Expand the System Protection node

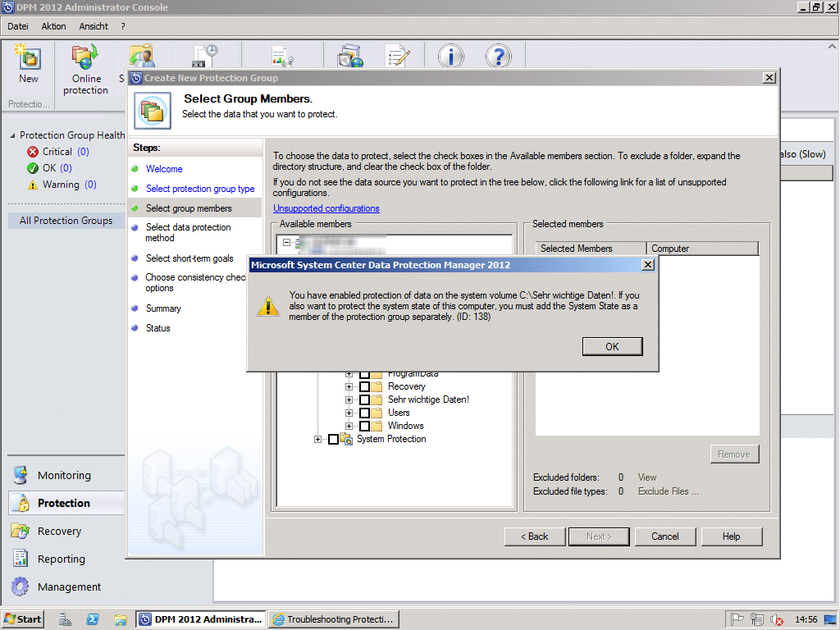(317, 440)
